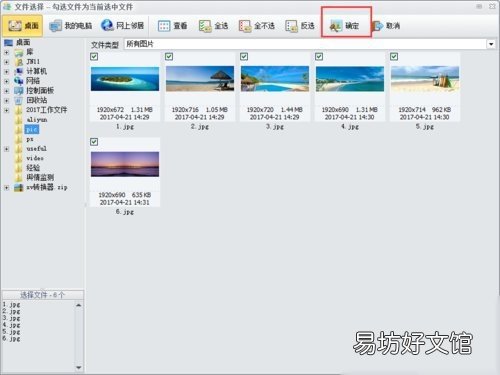This screenshot has width=500, height=375.
Task: Select 控制面板 in the folder tree
Action: (40, 91)
